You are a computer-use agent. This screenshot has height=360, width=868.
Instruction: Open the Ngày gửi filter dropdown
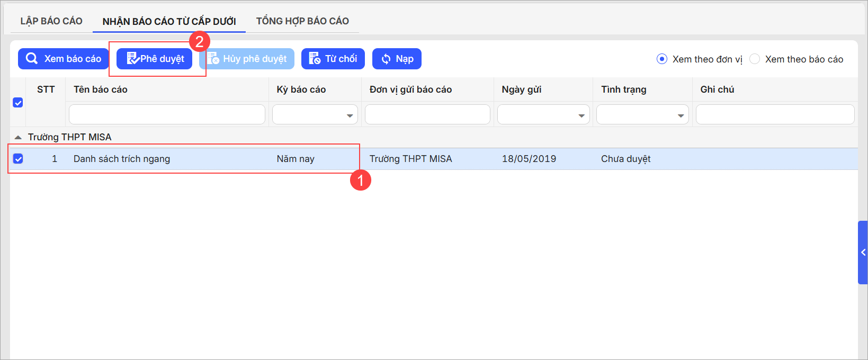point(581,115)
